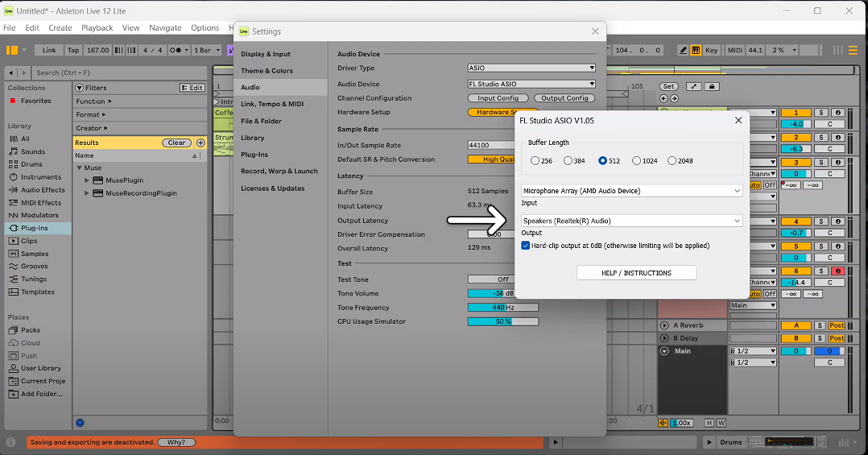This screenshot has height=455, width=868.
Task: Click the play button beside Drums
Action: point(709,442)
